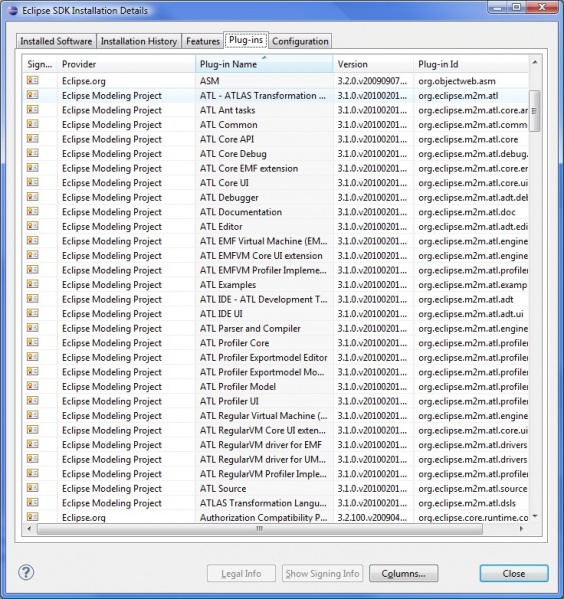Click the Eclipse logo in title bar

[x=12, y=10]
